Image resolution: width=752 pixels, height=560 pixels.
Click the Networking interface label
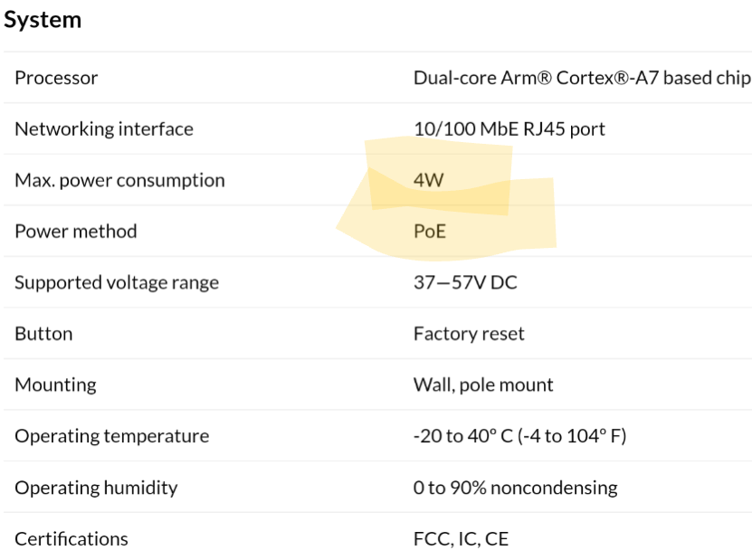click(x=104, y=128)
